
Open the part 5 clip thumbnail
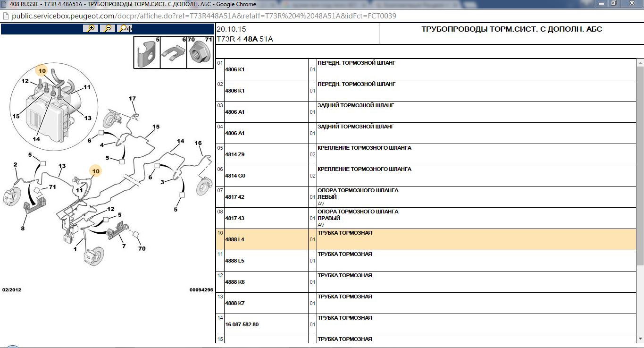(147, 52)
